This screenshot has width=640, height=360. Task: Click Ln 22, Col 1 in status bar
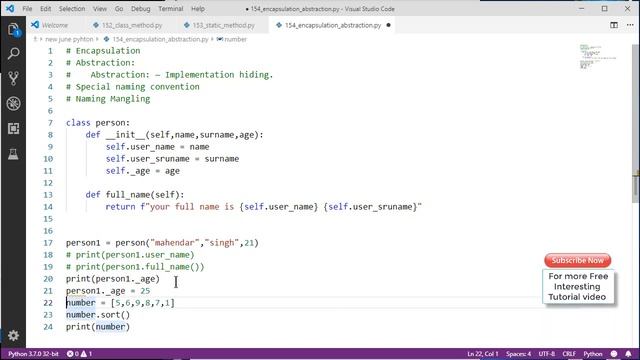pos(483,354)
